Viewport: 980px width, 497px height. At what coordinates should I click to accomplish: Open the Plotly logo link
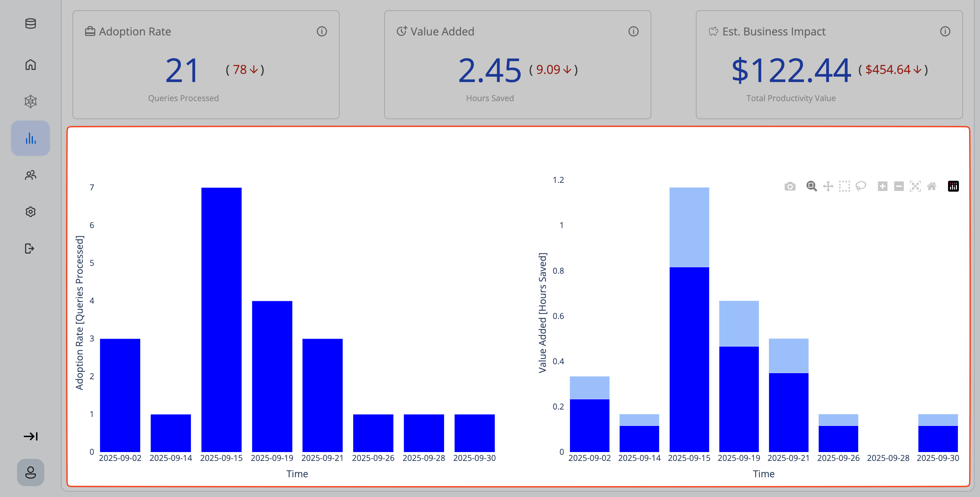953,187
